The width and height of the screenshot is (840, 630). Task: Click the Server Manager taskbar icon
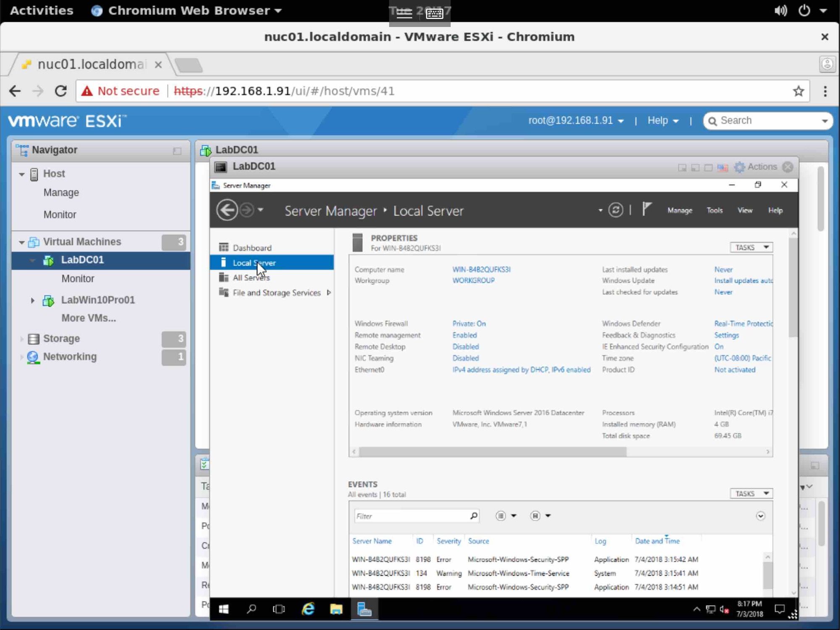pyautogui.click(x=364, y=609)
